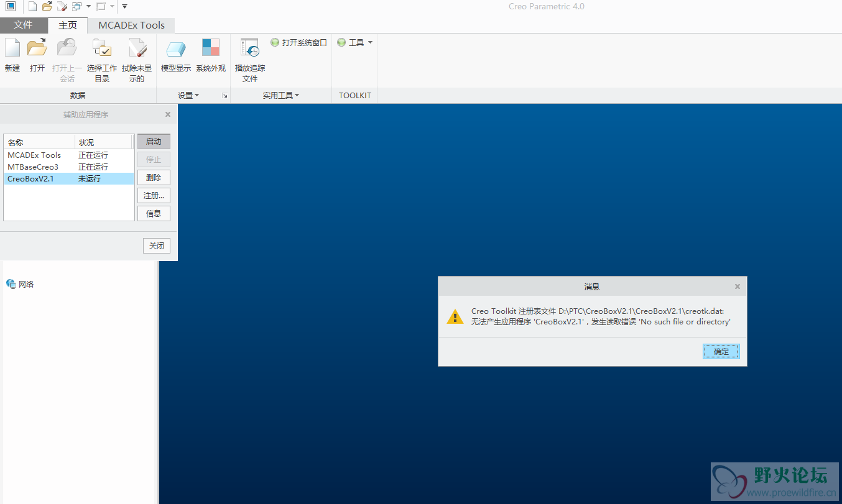
Task: Click the 确定 button in the message dialog
Action: pos(721,352)
